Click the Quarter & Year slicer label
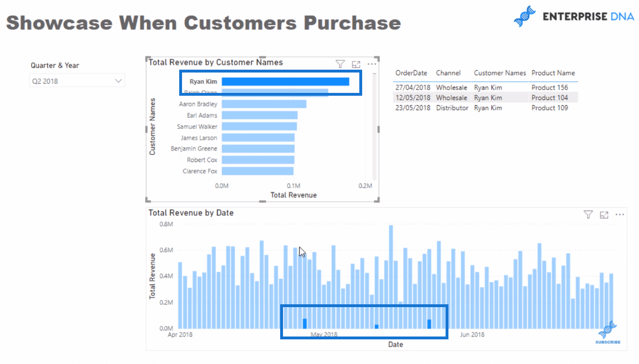 pyautogui.click(x=55, y=65)
